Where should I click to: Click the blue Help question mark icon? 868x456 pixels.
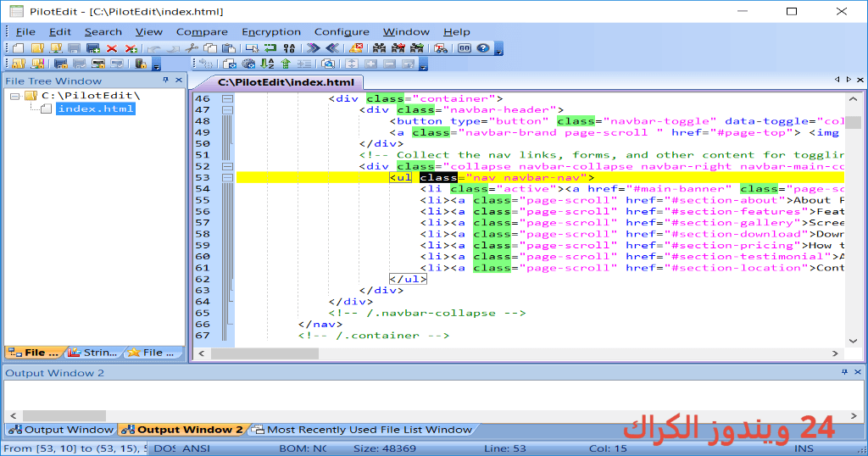(x=483, y=48)
